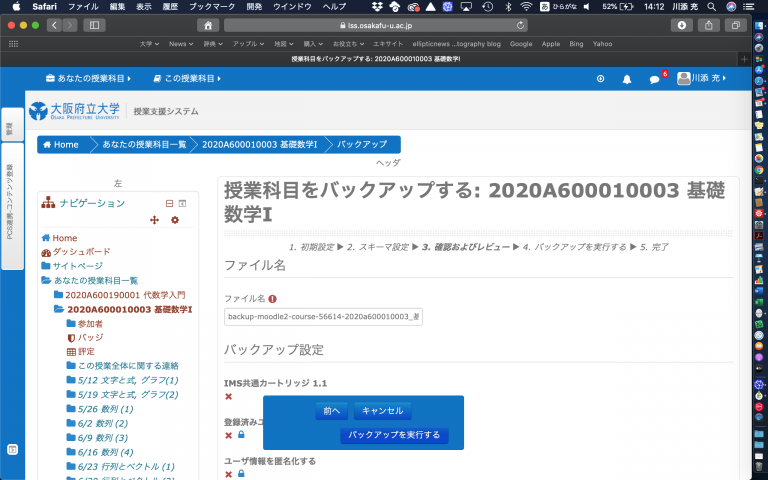The height and width of the screenshot is (480, 768).
Task: Click the circular icon left of the bell
Action: (600, 79)
